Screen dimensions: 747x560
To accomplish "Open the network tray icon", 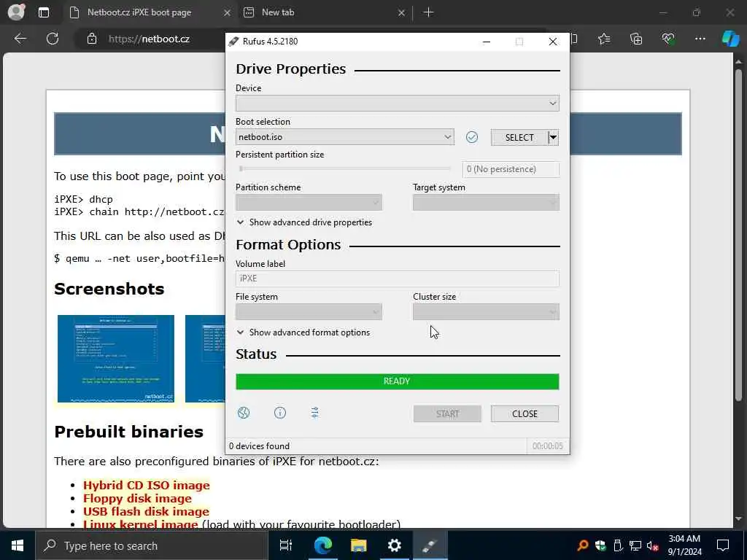I will coord(635,545).
